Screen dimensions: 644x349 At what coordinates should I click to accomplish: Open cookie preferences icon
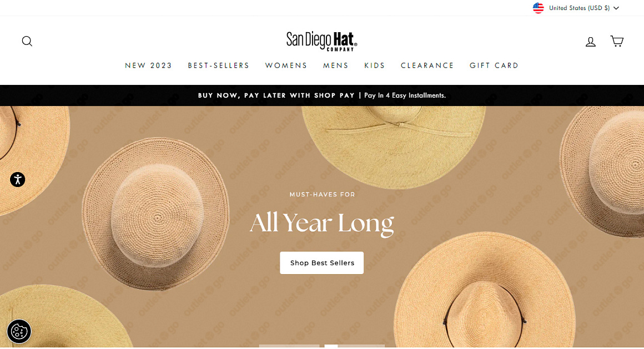[19, 331]
